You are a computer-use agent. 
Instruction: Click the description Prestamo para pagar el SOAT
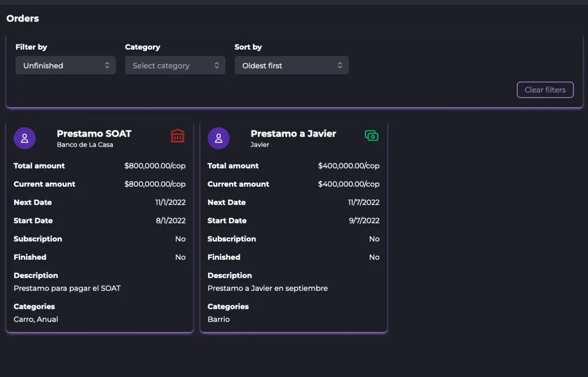(67, 288)
